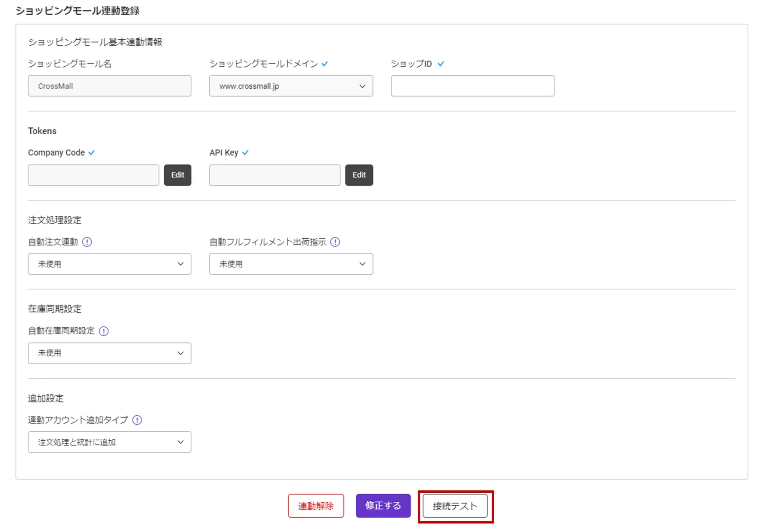Screen dimensions: 762x532
Task: Run the 接続テスト button
Action: [x=455, y=506]
